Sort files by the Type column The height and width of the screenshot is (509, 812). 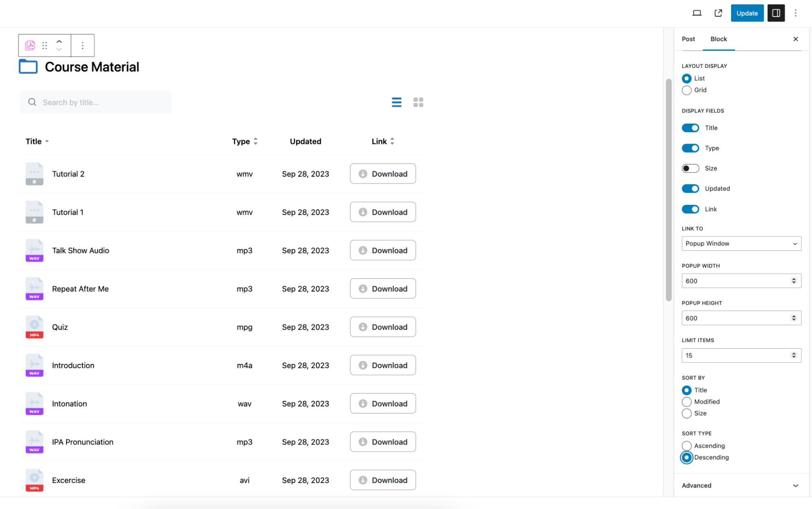(x=245, y=141)
